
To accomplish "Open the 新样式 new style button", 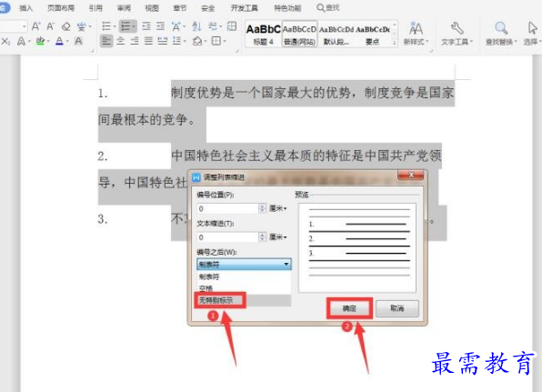I will click(416, 33).
